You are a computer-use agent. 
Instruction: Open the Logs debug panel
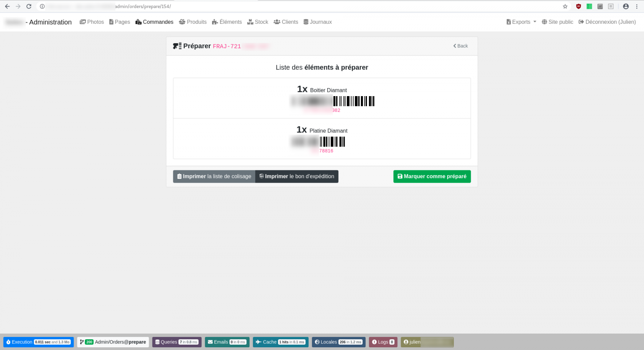(383, 342)
